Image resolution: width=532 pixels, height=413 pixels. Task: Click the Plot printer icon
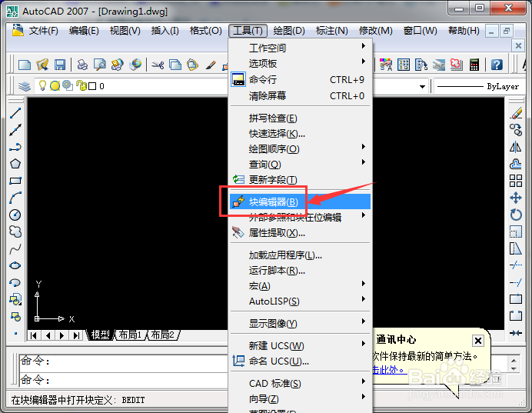pyautogui.click(x=82, y=65)
